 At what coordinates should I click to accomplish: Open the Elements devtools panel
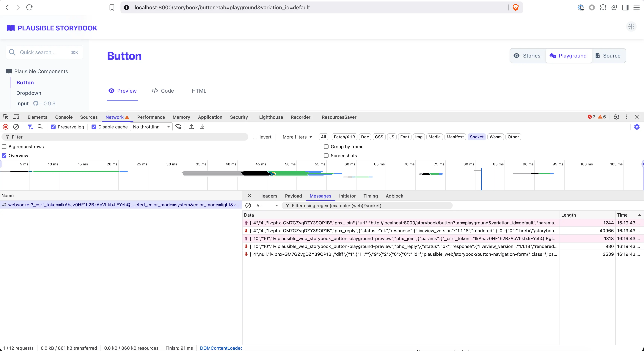coord(37,117)
